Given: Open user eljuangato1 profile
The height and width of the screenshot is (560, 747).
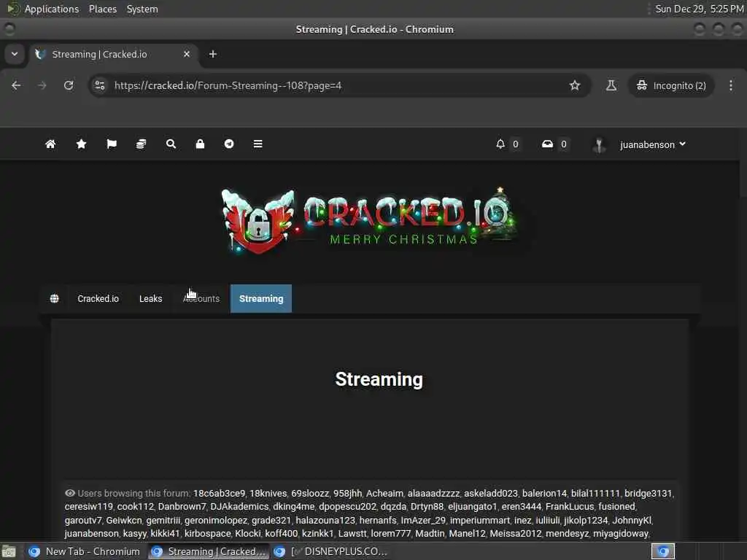Looking at the screenshot, I should click(472, 506).
